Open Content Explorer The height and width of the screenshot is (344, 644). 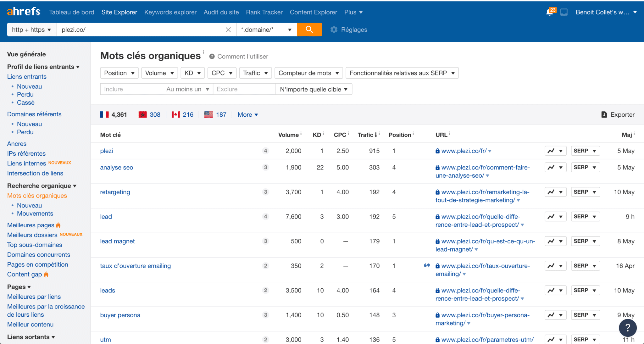[314, 12]
